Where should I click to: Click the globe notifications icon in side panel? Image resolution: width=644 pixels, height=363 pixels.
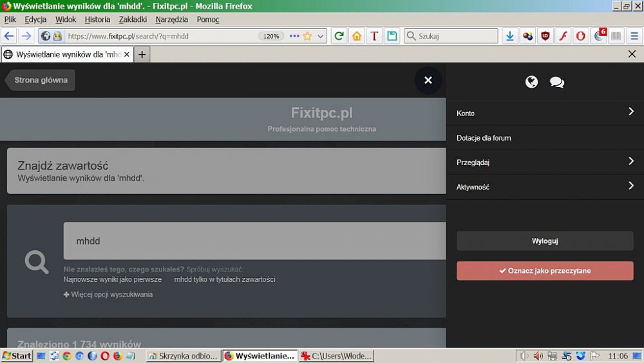pos(531,82)
